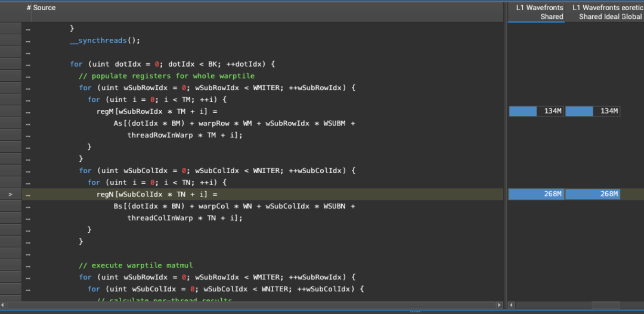Screen dimensions: 644x314
Task: Select the 'threadRowInWarp * TM + i];' line
Action: tap(185, 136)
